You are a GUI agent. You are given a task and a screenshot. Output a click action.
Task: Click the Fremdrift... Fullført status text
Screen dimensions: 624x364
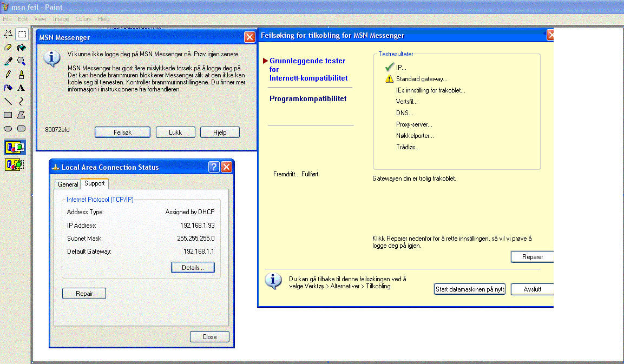point(295,174)
